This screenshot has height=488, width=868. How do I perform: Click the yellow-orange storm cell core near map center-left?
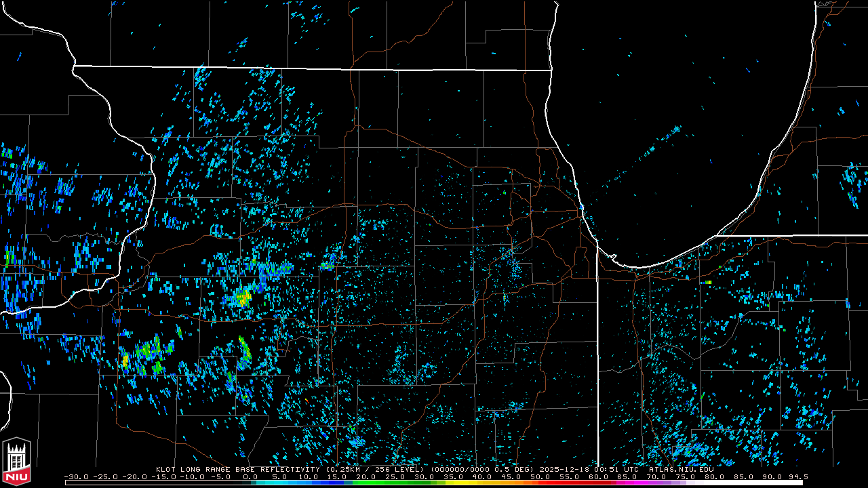tap(242, 297)
